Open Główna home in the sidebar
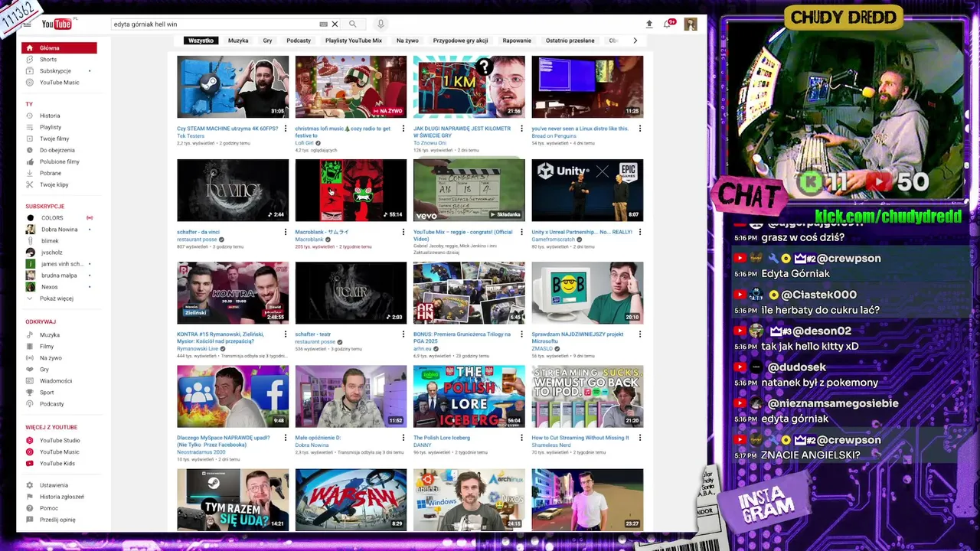This screenshot has width=980, height=551. (x=59, y=48)
